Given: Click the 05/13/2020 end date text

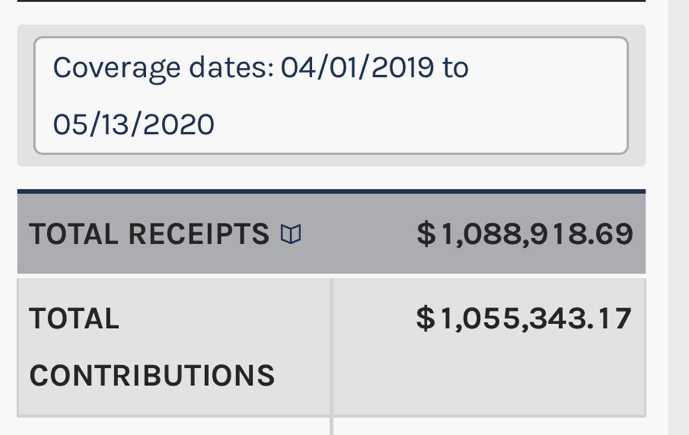Looking at the screenshot, I should [x=134, y=124].
